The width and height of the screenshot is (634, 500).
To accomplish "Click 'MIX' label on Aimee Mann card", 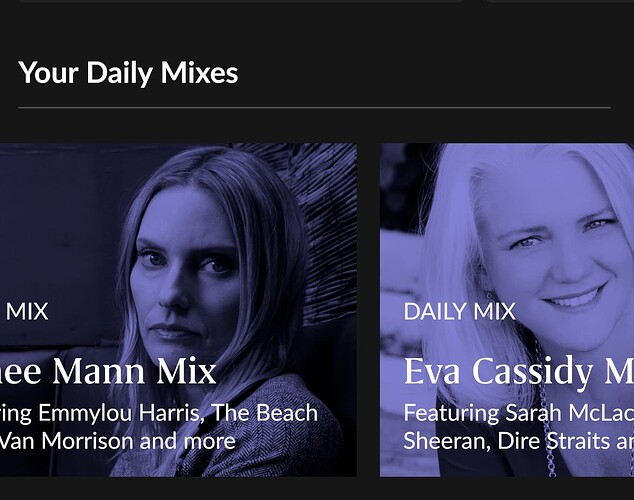I will (27, 312).
